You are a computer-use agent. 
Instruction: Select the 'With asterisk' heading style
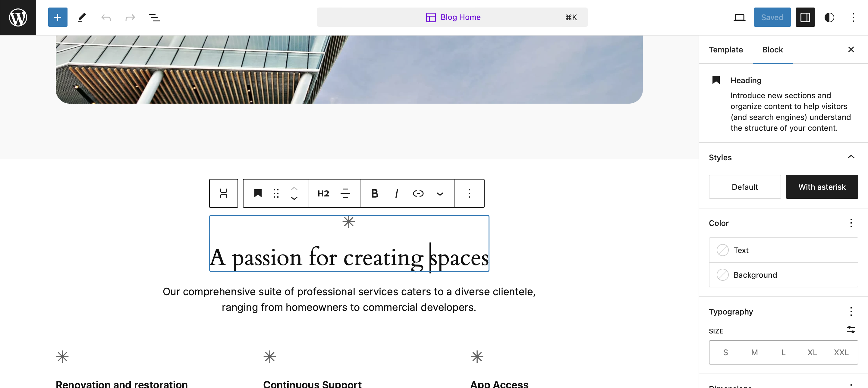pyautogui.click(x=822, y=186)
